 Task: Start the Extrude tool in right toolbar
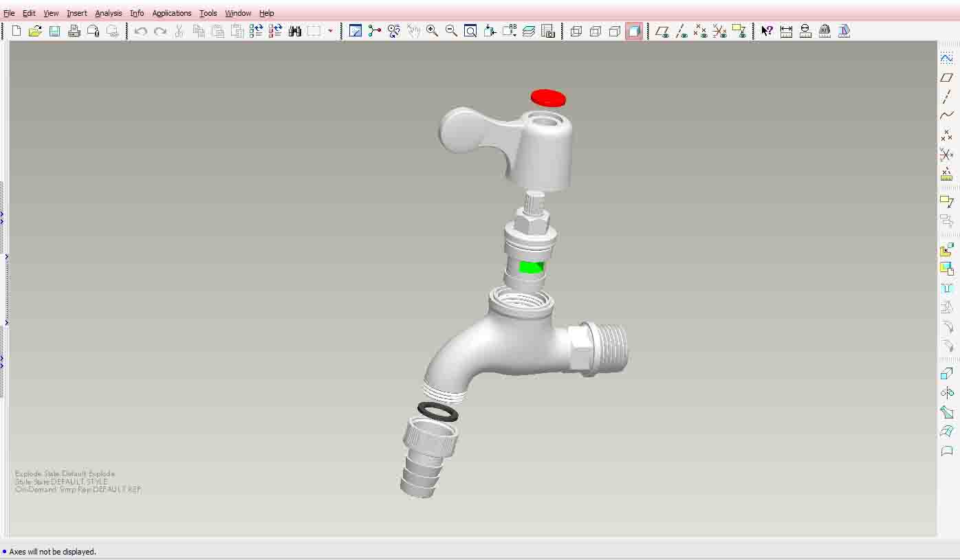947,374
